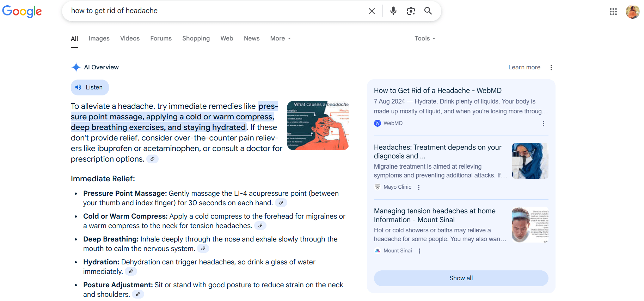This screenshot has height=301, width=644.
Task: Play the AI Overview with Listen button
Action: point(90,87)
